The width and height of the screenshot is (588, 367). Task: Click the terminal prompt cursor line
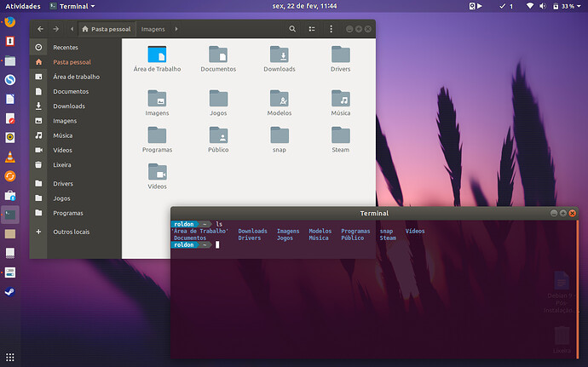pyautogui.click(x=217, y=244)
